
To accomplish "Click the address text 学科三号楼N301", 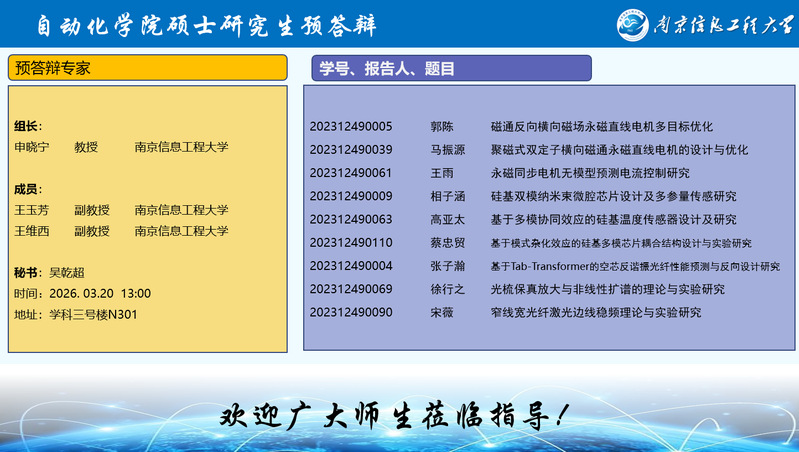I will click(93, 314).
